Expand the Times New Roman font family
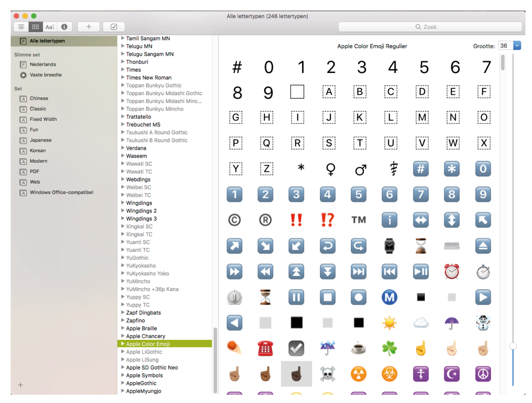 [123, 77]
